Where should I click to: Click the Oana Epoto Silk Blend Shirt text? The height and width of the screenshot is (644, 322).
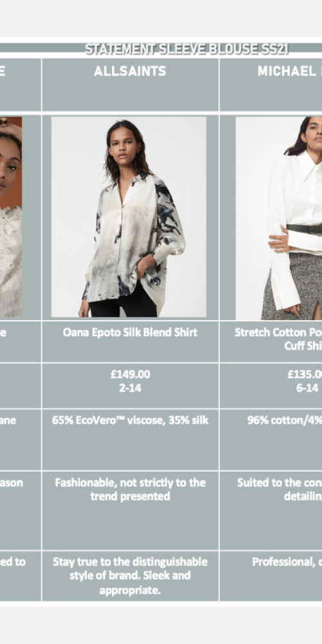130,332
